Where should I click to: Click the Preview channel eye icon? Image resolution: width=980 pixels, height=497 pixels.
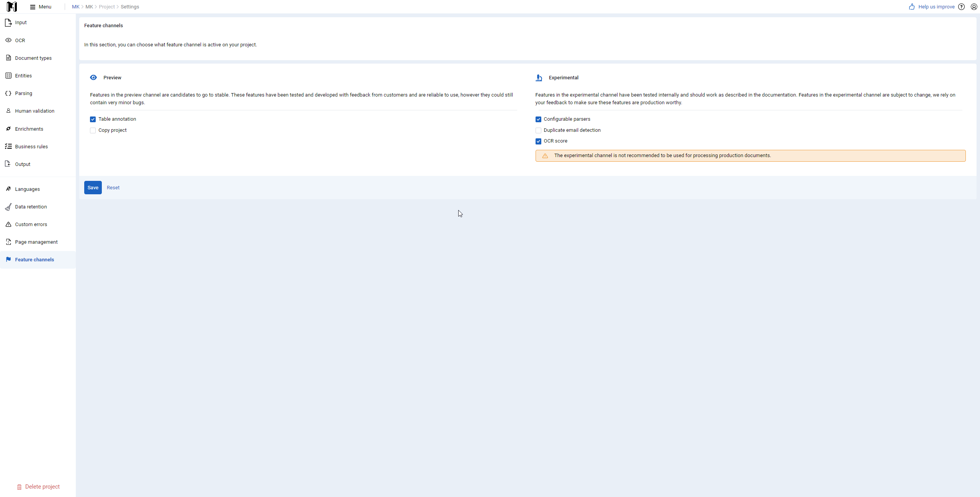pos(93,77)
